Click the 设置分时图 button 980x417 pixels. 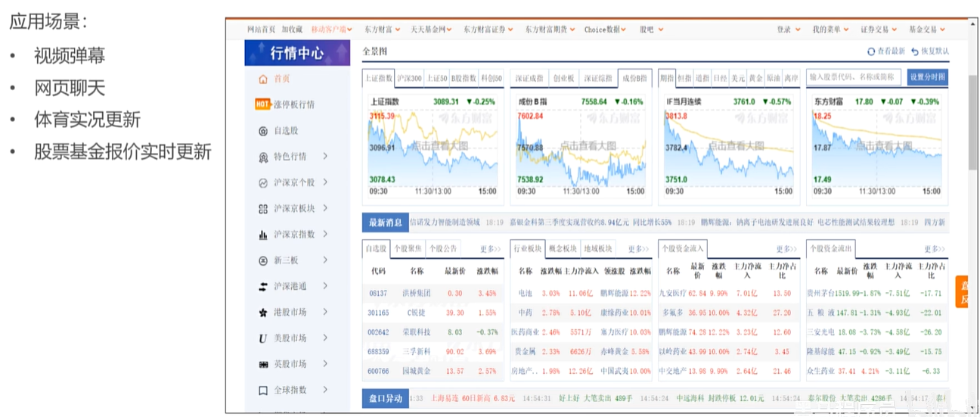click(x=926, y=77)
